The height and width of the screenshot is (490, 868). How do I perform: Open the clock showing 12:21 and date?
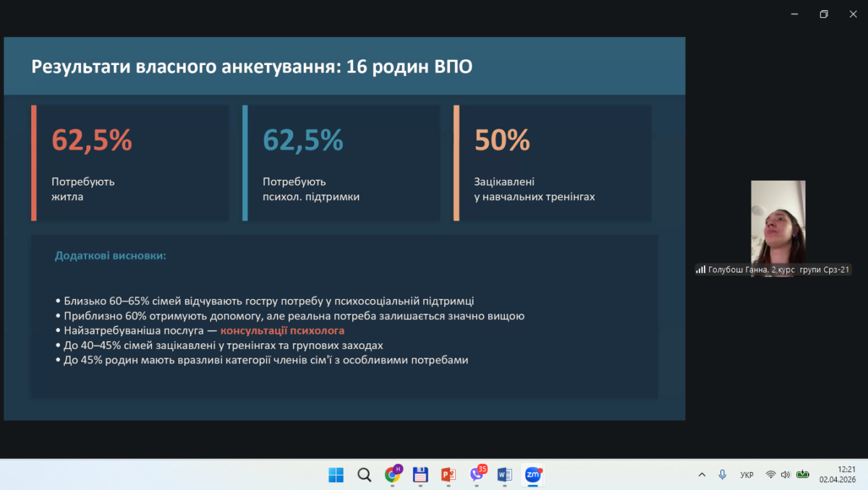click(x=837, y=474)
